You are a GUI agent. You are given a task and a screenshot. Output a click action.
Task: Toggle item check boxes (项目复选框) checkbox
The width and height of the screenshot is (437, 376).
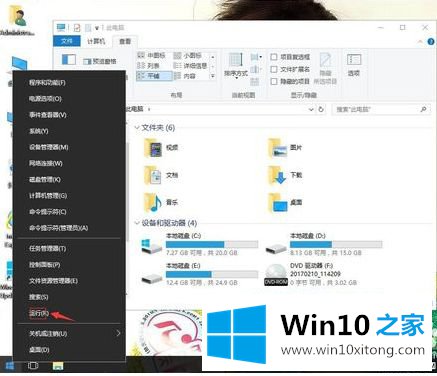[x=274, y=57]
